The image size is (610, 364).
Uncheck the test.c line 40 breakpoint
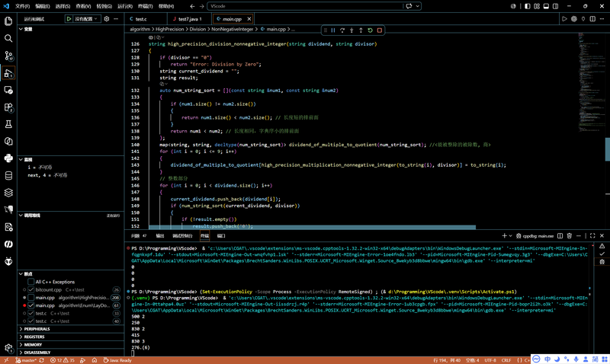30,321
